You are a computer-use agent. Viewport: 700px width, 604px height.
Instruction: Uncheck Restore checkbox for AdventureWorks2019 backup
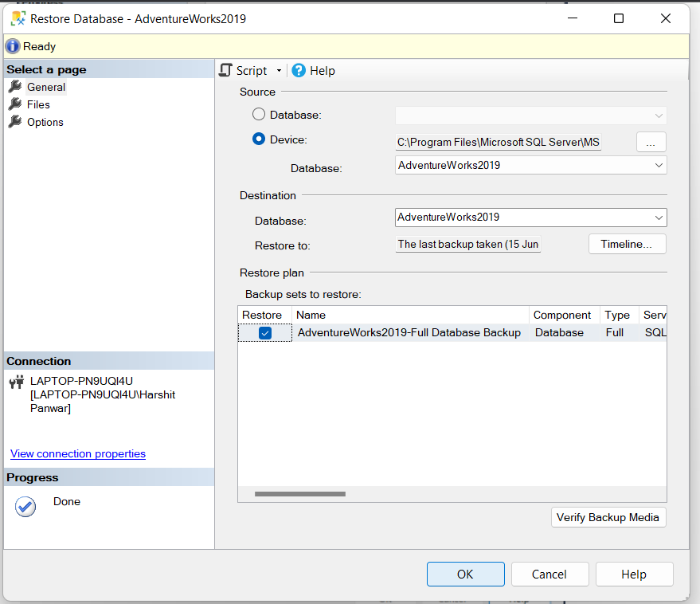point(265,333)
